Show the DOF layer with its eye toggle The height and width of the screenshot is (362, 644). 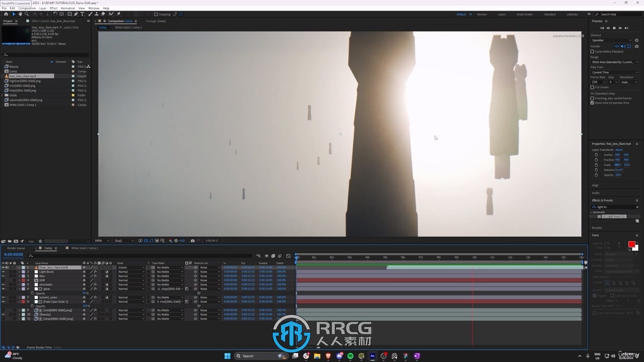tap(3, 280)
